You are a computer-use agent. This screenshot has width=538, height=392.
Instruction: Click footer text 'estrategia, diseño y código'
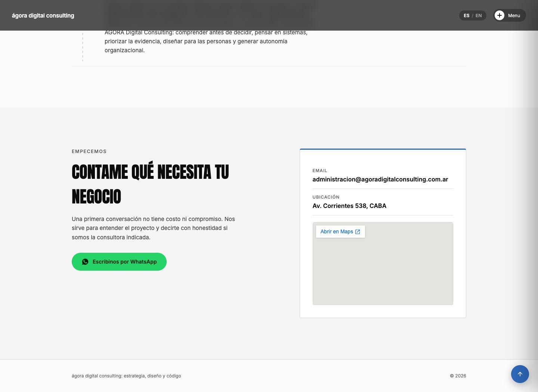click(152, 376)
